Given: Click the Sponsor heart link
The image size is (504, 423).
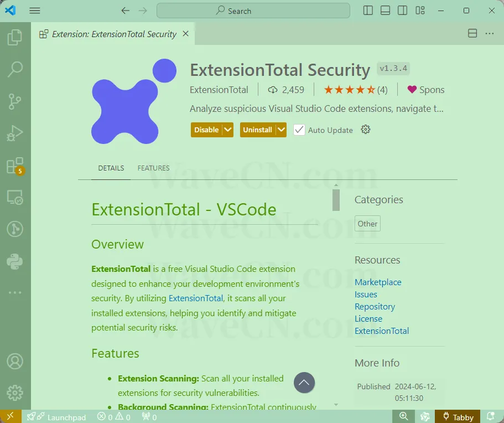Looking at the screenshot, I should (x=426, y=90).
